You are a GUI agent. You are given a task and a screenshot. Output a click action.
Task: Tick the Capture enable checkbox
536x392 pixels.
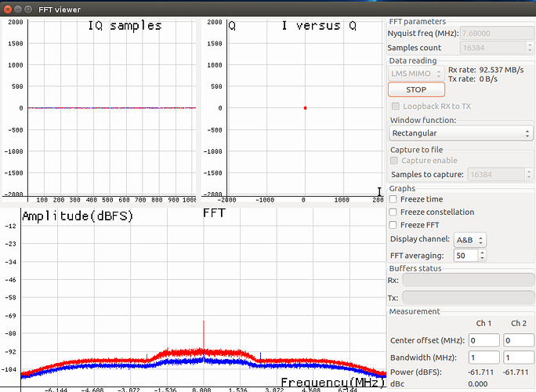(395, 160)
